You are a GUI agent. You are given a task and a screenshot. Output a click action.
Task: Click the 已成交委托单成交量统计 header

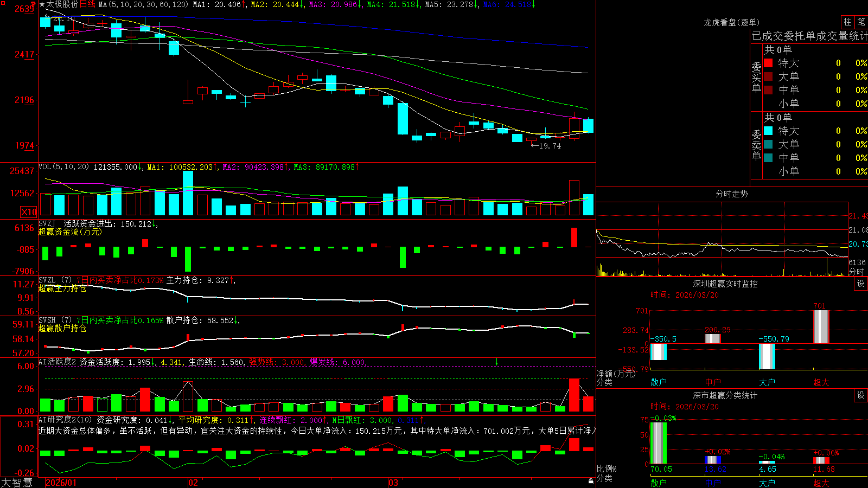[x=809, y=36]
